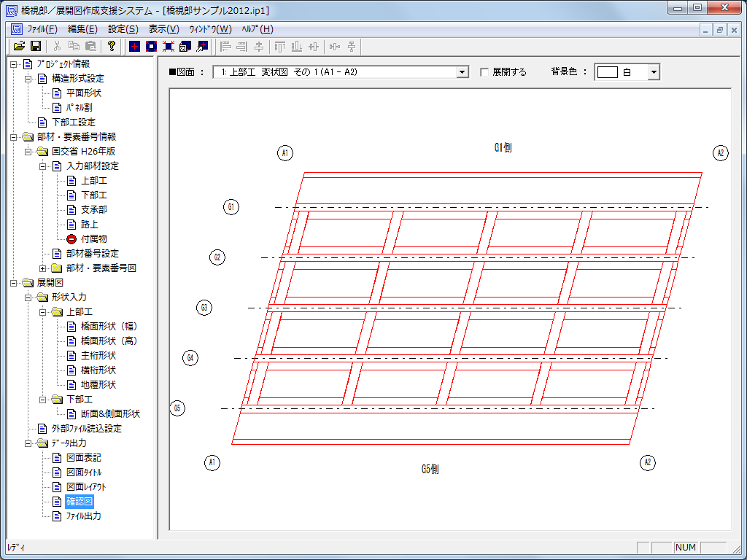Open the 背景色 background color dropdown
This screenshot has width=747, height=560.
pos(654,72)
